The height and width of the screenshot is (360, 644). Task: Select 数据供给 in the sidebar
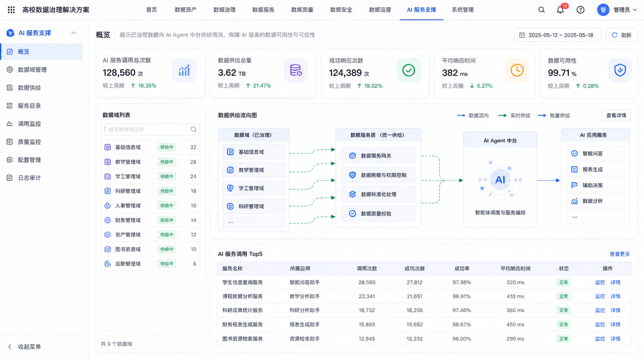click(41, 88)
